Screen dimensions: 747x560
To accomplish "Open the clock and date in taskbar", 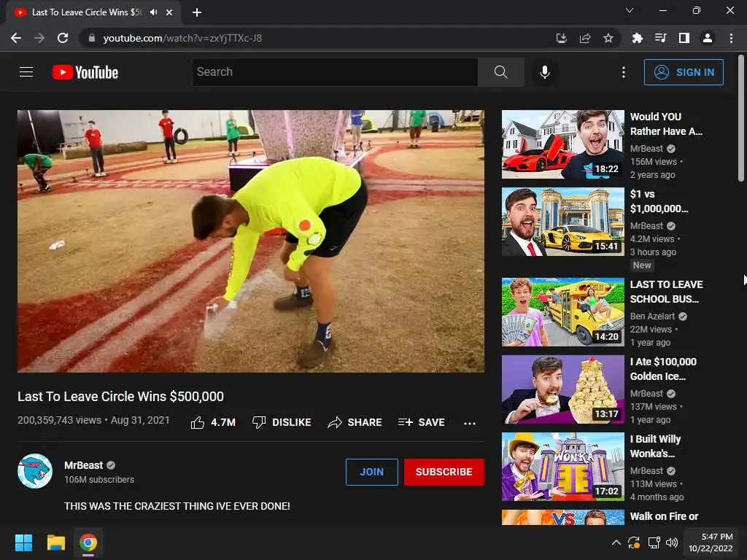I will pyautogui.click(x=711, y=542).
